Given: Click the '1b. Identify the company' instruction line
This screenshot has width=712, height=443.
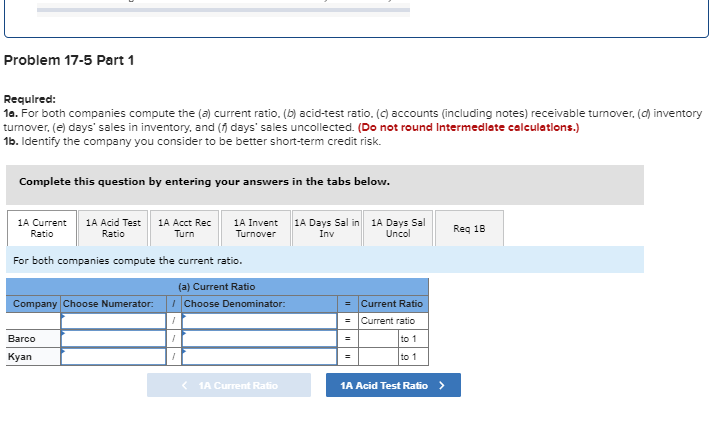Looking at the screenshot, I should [x=192, y=141].
